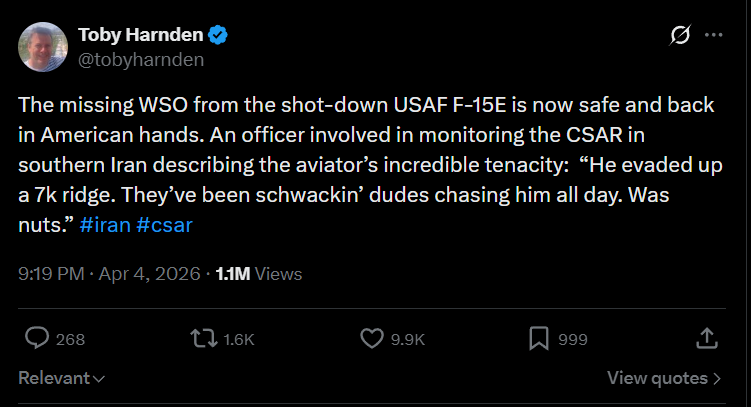The width and height of the screenshot is (751, 407).
Task: Click the Grok explain icon
Action: point(680,35)
